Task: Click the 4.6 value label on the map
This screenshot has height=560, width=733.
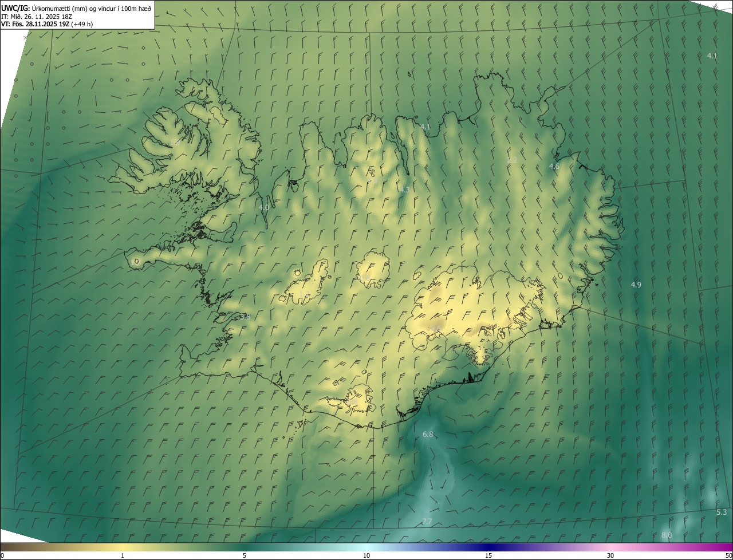Action: (554, 166)
